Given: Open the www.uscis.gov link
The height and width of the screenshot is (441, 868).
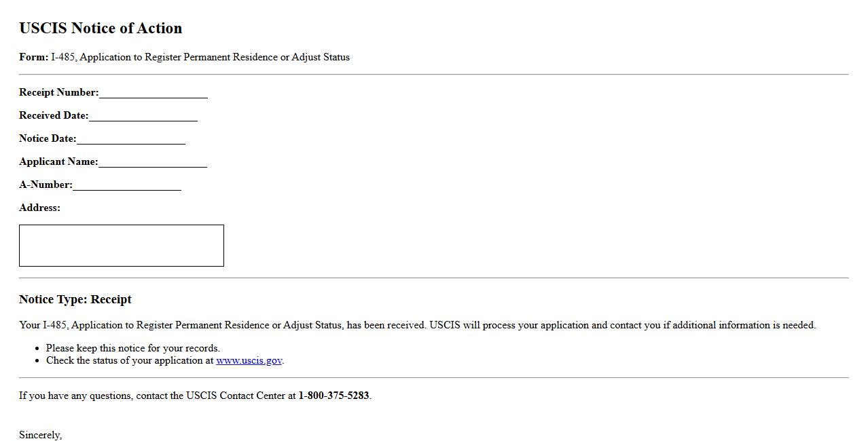Looking at the screenshot, I should [249, 360].
